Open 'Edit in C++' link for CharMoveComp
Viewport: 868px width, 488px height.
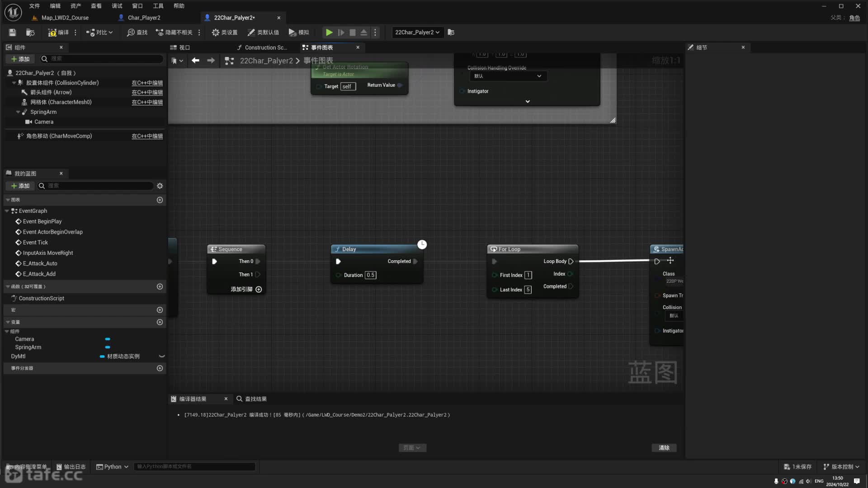point(147,136)
